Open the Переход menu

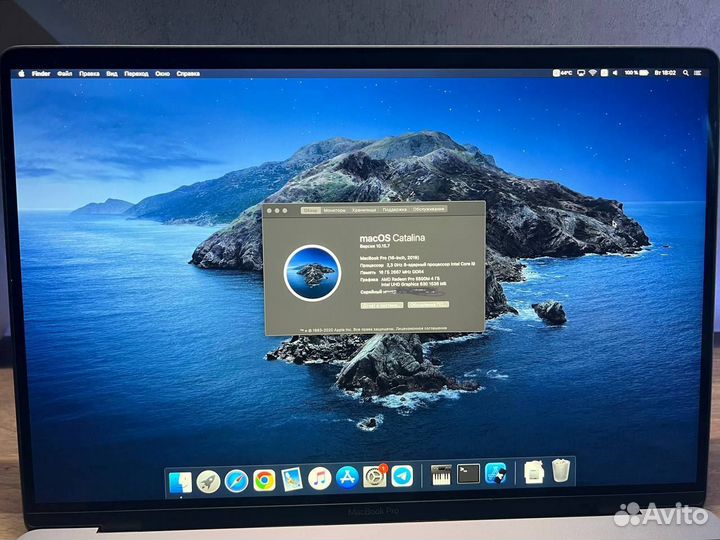click(136, 73)
